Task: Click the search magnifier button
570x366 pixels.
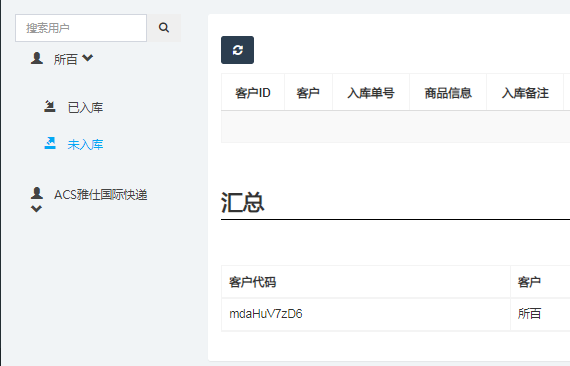Action: coord(164,28)
